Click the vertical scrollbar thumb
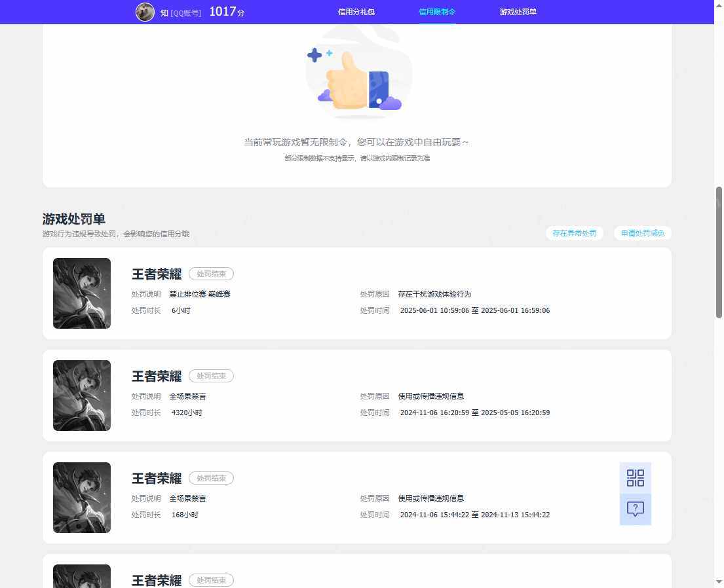 click(x=719, y=253)
